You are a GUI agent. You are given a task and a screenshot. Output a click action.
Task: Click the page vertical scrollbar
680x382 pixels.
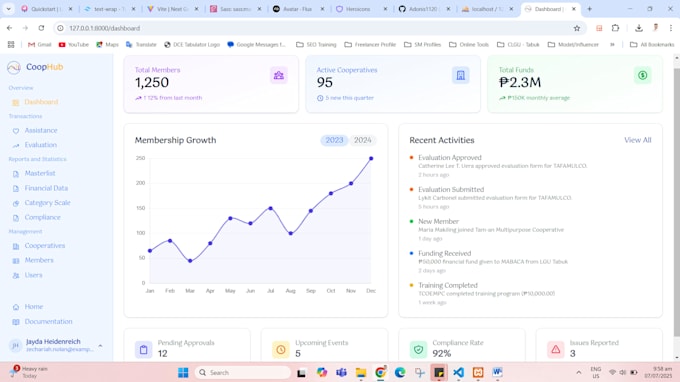[677, 202]
